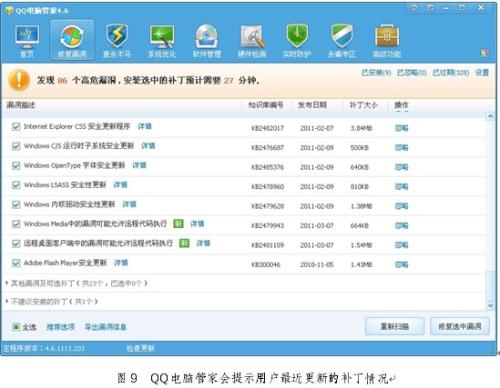Screen dimensions: 500x388
Task: Click 忽略 on the 3.84MB patch row
Action: [x=402, y=128]
